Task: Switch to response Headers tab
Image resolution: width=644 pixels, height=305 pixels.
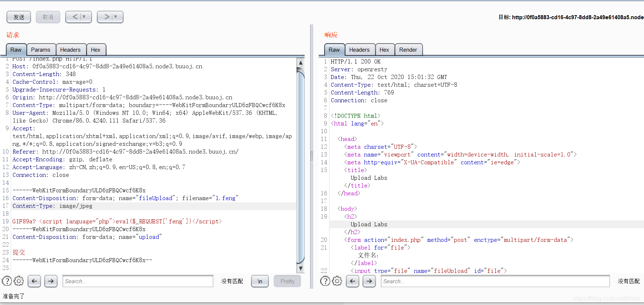Action: [x=359, y=50]
